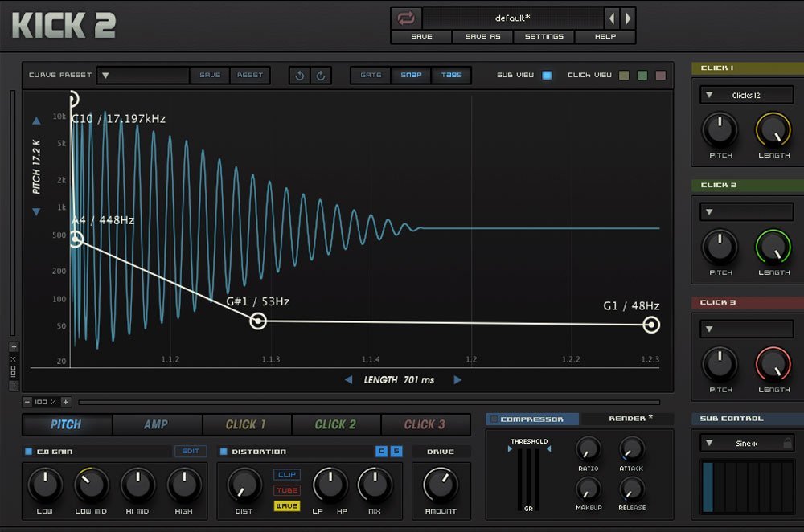Toggle Click View red square

point(660,76)
